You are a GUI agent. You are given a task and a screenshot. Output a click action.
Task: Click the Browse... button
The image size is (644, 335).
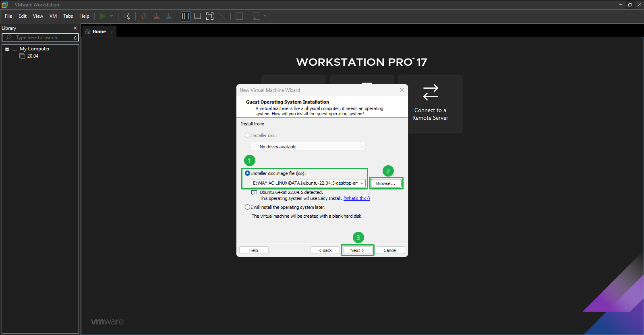pos(385,183)
